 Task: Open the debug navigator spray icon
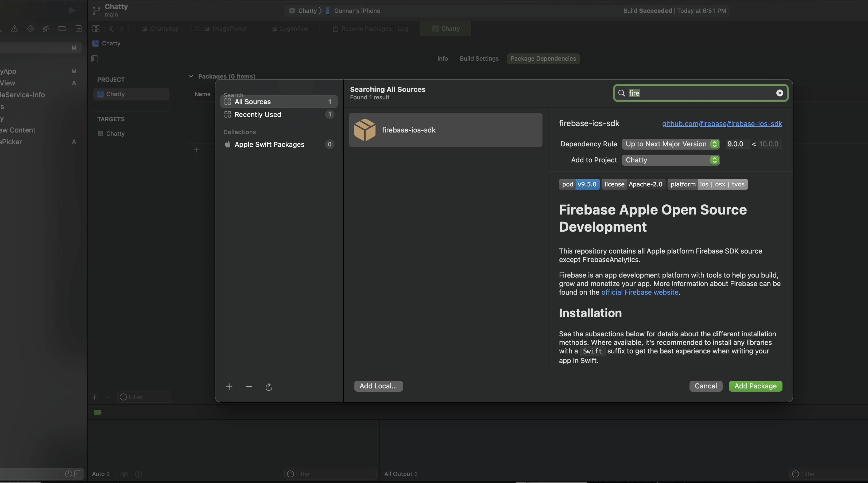46,29
